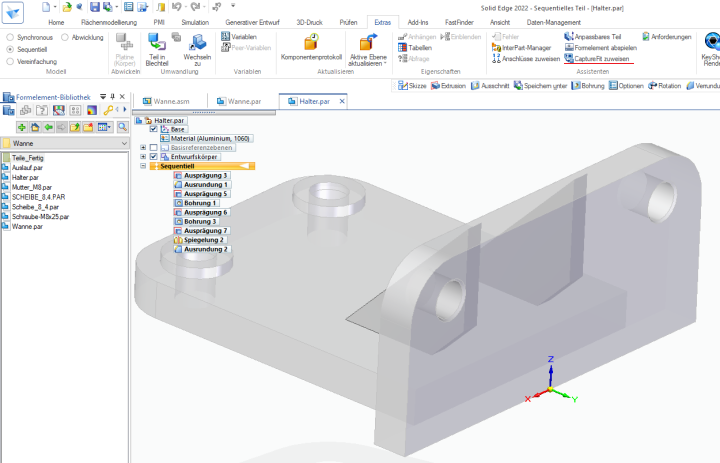The width and height of the screenshot is (720, 463).
Task: Click the Rotation command
Action: [664, 86]
